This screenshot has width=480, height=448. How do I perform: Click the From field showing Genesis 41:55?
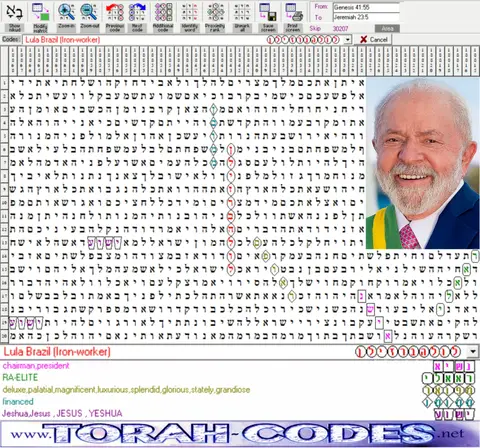[x=366, y=7]
